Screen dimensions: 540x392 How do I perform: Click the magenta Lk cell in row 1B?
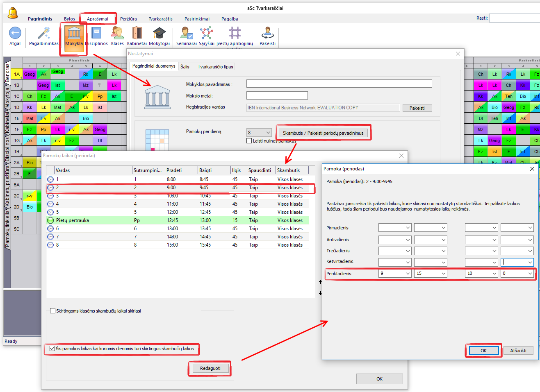114,85
